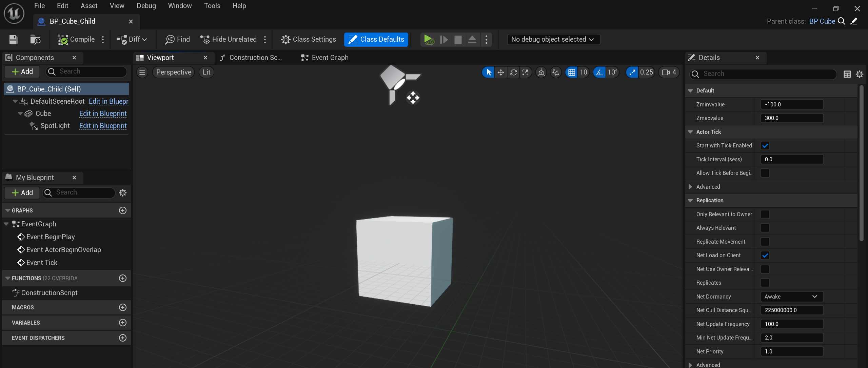Toggle Hide Unrelated nodes
The width and height of the screenshot is (868, 368).
pos(229,40)
